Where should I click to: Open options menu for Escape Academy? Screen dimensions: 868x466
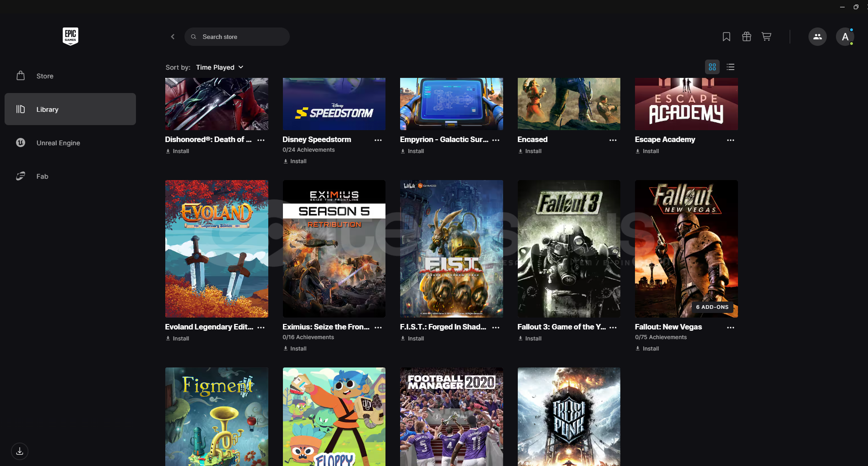(x=731, y=140)
